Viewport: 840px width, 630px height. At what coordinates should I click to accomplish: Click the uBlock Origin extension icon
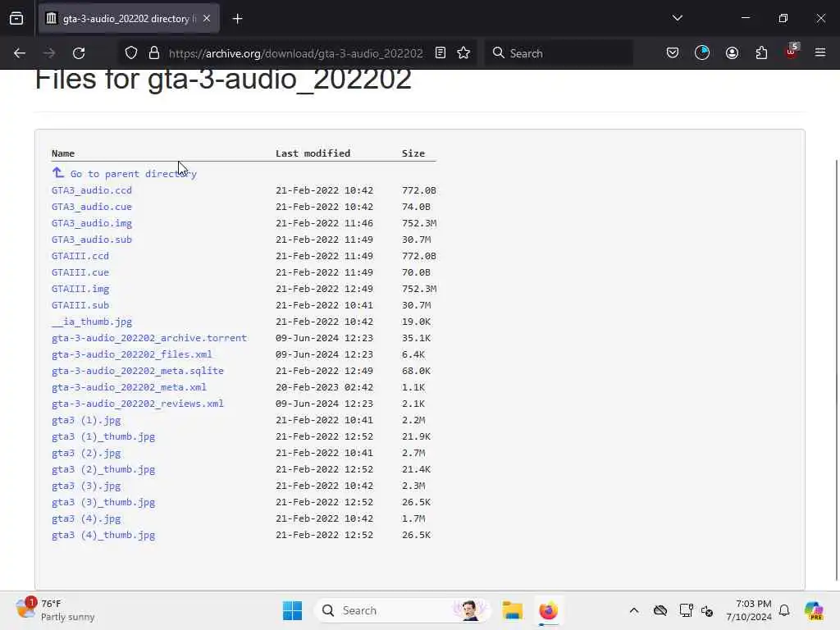tap(792, 52)
